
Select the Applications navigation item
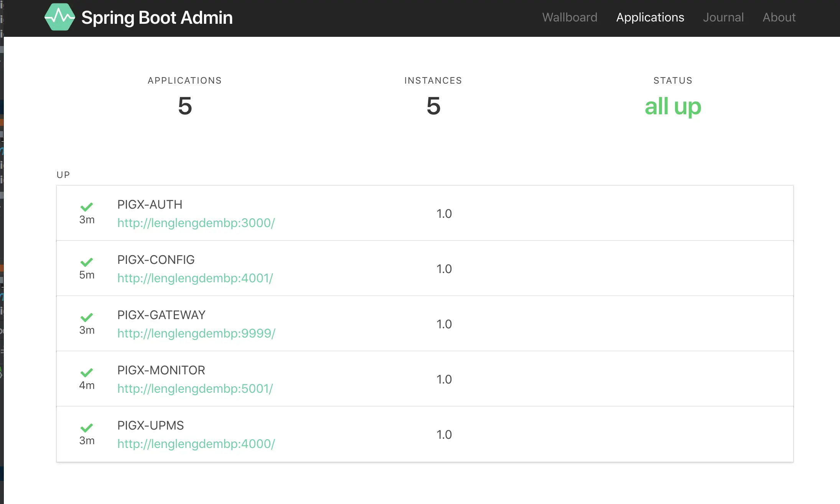(x=650, y=17)
